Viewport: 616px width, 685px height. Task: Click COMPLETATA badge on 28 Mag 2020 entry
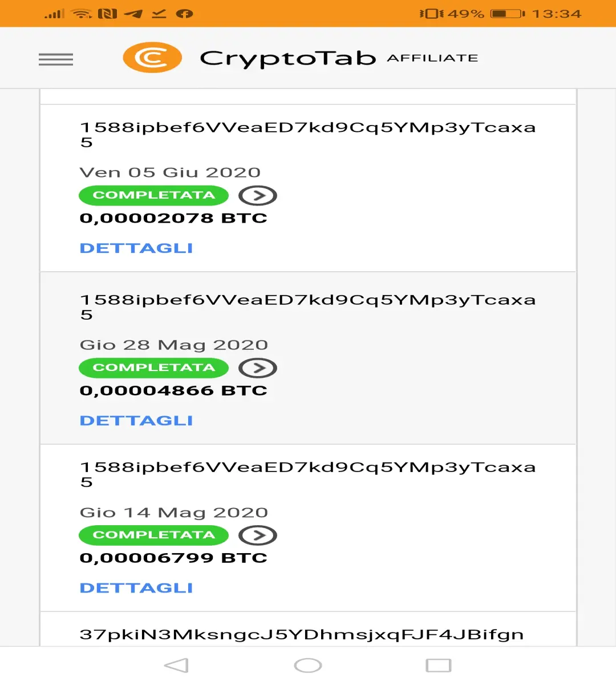pos(153,368)
